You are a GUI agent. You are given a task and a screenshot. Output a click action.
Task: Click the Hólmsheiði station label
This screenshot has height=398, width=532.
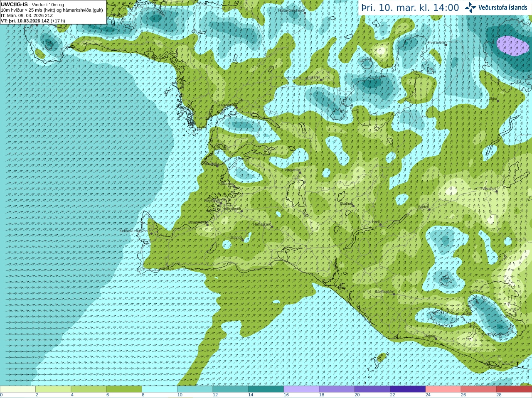tap(232, 209)
